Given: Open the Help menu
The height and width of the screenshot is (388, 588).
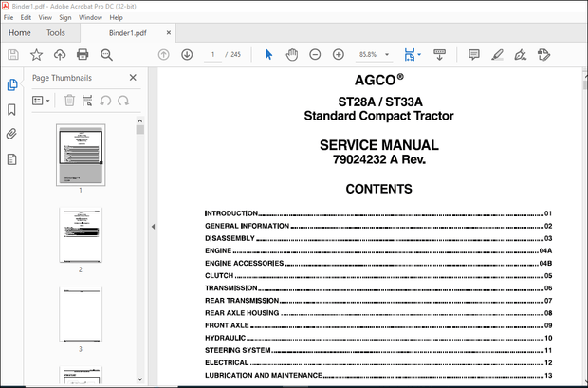Looking at the screenshot, I should point(116,18).
